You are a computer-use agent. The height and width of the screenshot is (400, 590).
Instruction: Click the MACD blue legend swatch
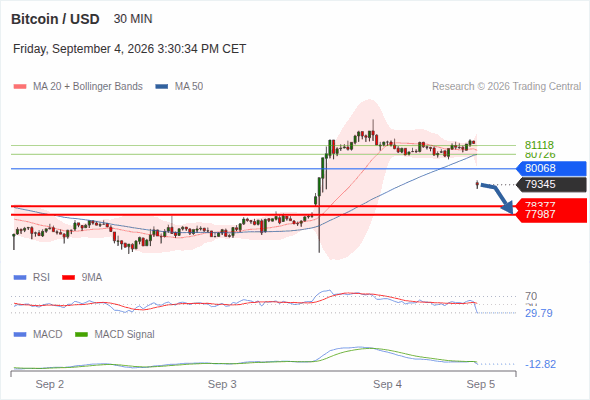20,335
